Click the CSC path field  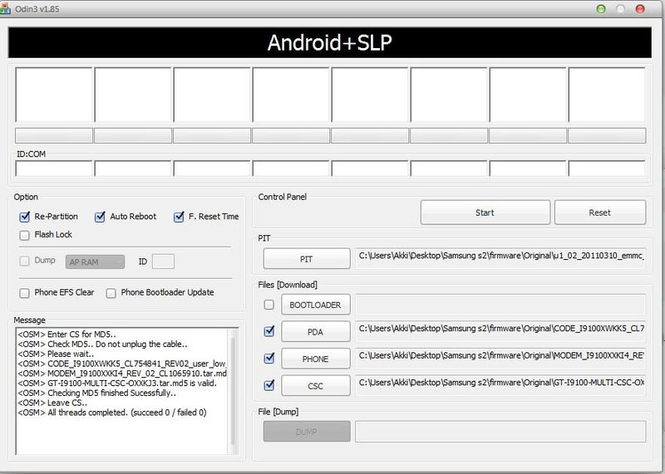tap(501, 385)
